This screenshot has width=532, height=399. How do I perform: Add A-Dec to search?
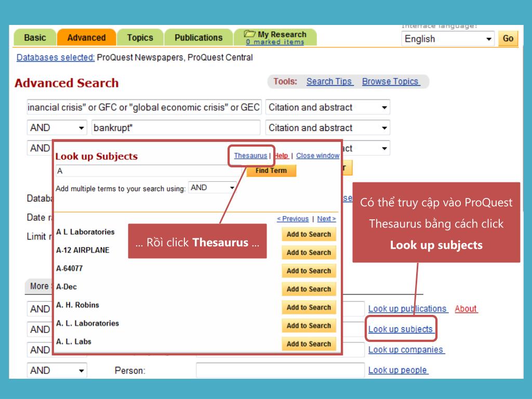(309, 289)
